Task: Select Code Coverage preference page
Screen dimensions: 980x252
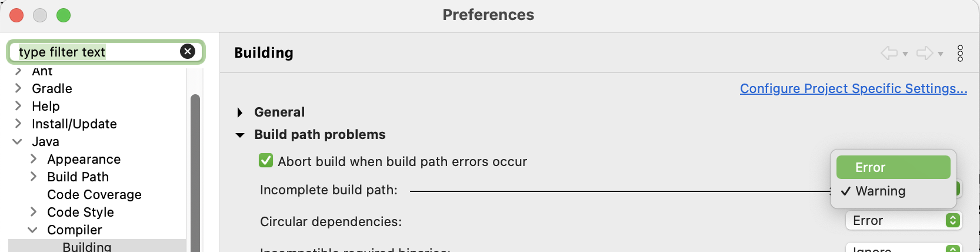Action: point(94,194)
